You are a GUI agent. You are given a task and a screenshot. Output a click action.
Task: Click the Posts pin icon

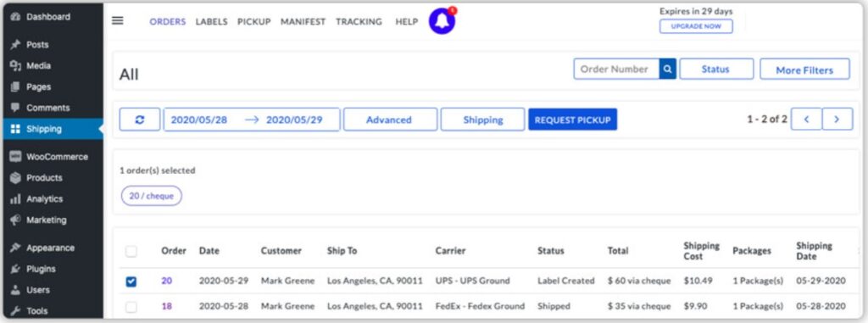point(15,44)
